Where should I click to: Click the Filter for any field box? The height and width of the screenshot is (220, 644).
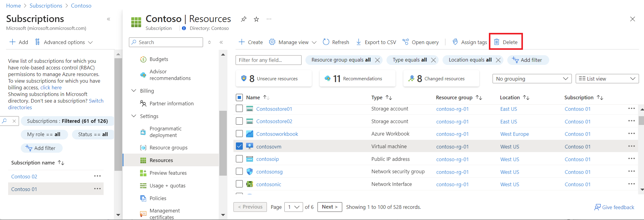[268, 60]
